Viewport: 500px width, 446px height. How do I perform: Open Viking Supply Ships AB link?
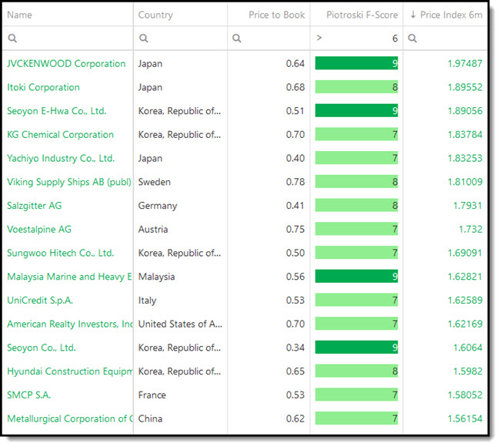pos(69,182)
